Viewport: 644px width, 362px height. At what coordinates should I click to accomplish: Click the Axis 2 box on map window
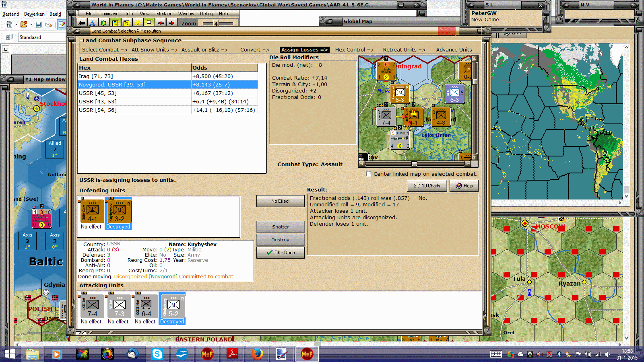pos(27,241)
